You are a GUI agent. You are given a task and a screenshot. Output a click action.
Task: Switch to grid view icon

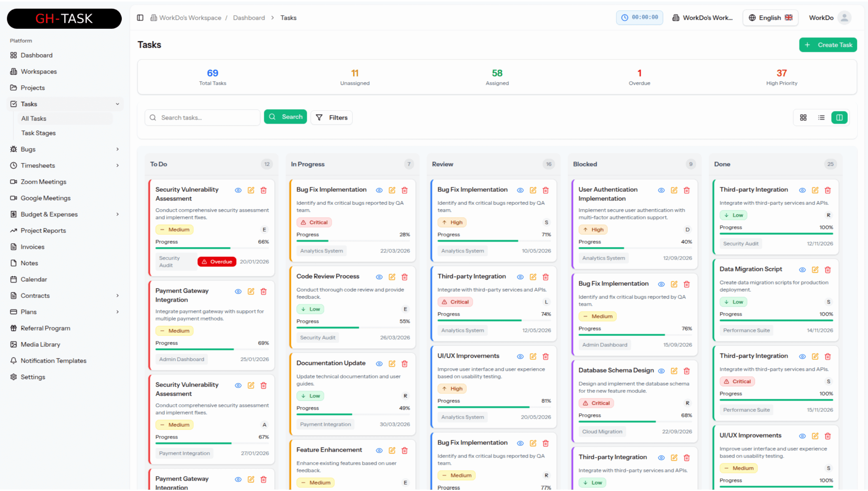click(803, 118)
